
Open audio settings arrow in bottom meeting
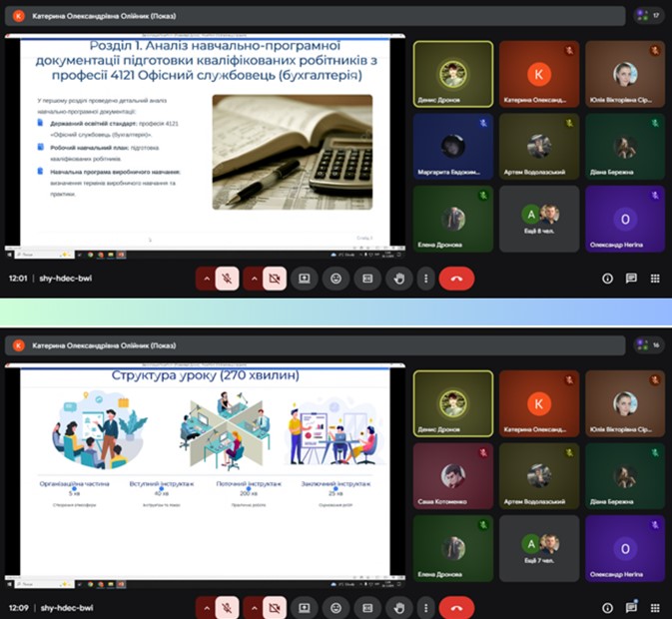[x=205, y=607]
